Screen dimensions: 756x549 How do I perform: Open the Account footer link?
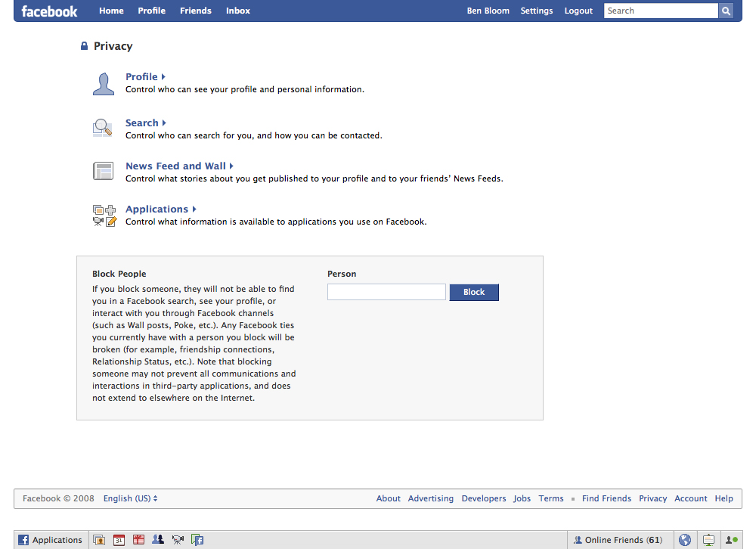point(690,498)
